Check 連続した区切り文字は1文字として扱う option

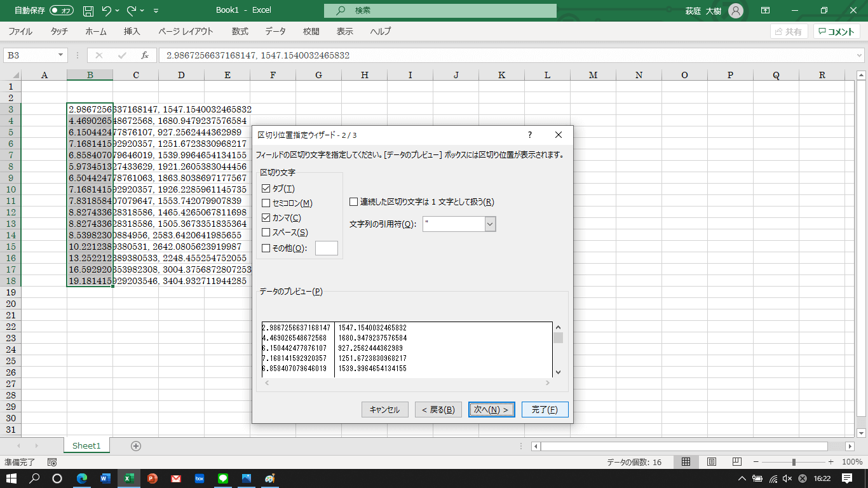(354, 202)
